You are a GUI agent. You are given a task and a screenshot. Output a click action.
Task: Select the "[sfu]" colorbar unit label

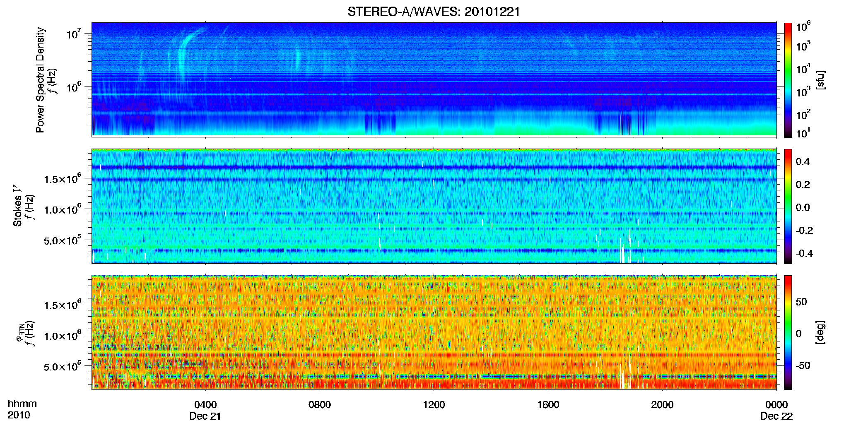pyautogui.click(x=820, y=80)
